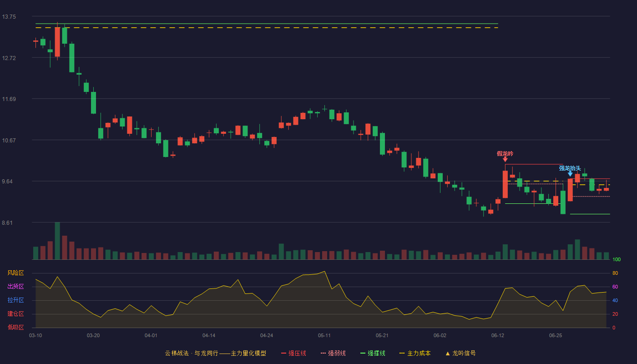Click the 06-25 date label
Screen dimensions: 637x364
click(x=556, y=335)
